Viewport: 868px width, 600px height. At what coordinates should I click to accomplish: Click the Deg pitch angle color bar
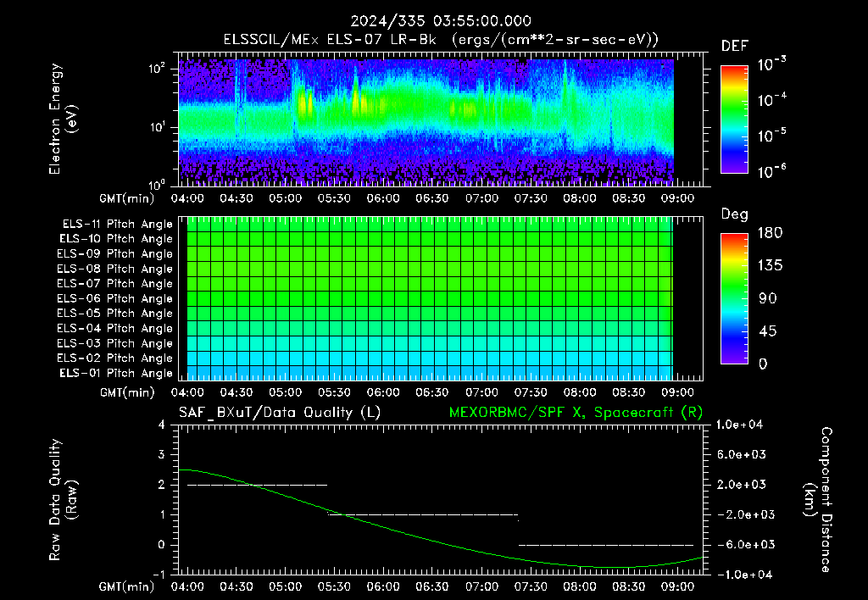pos(734,298)
